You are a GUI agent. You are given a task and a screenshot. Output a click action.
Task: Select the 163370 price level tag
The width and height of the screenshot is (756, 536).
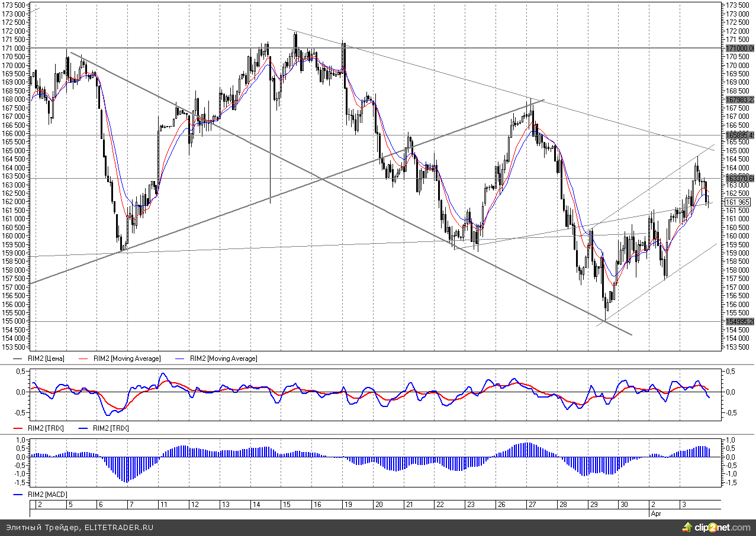739,178
